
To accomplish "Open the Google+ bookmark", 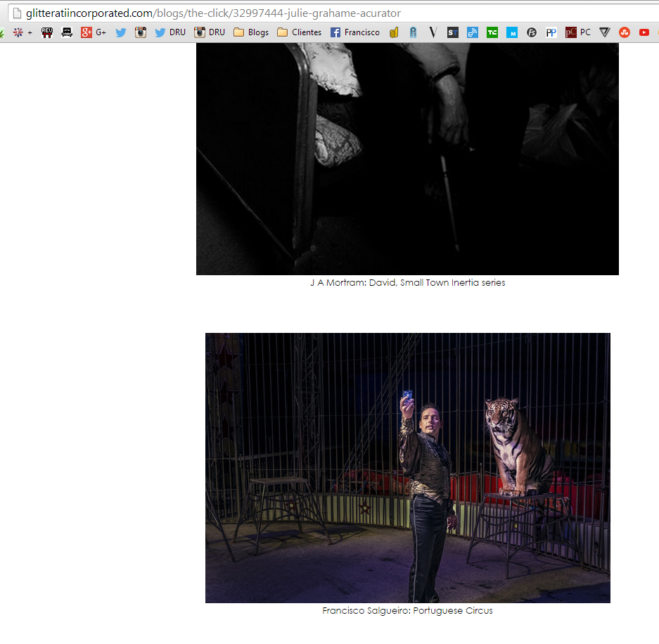I will click(x=93, y=32).
